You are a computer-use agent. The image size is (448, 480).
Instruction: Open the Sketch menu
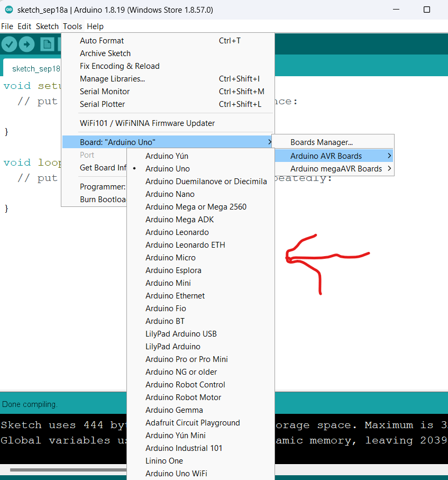point(47,26)
